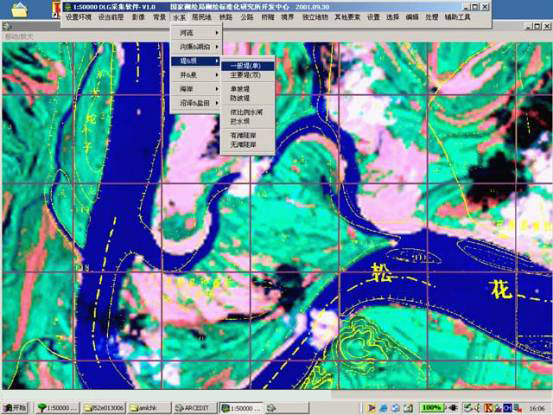Switch to the ARCEDIT taskbar window

(x=194, y=408)
